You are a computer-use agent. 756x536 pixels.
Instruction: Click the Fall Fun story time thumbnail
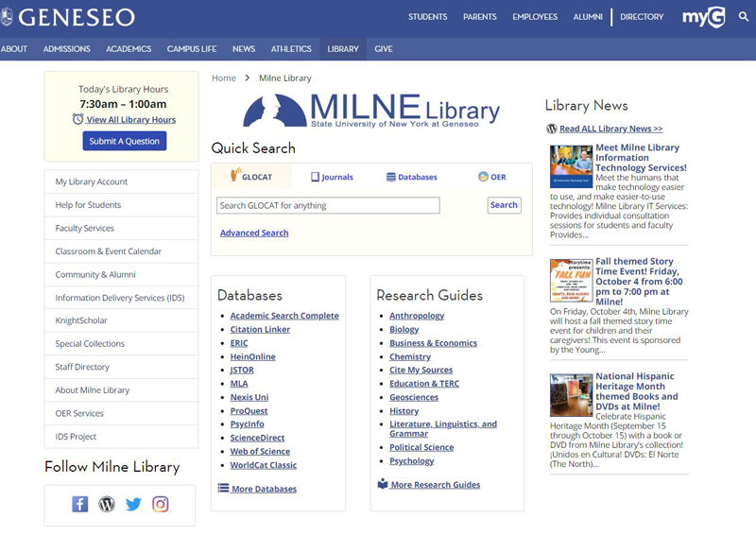[572, 281]
